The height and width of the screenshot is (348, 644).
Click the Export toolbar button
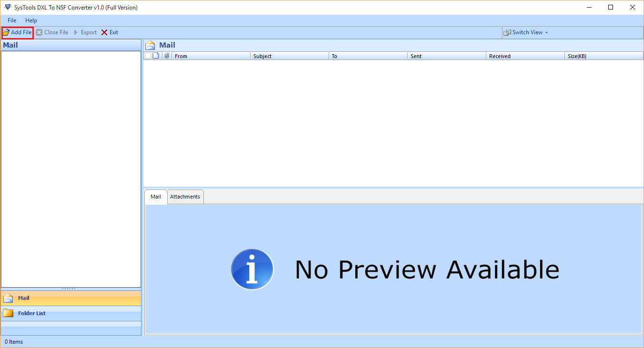85,32
